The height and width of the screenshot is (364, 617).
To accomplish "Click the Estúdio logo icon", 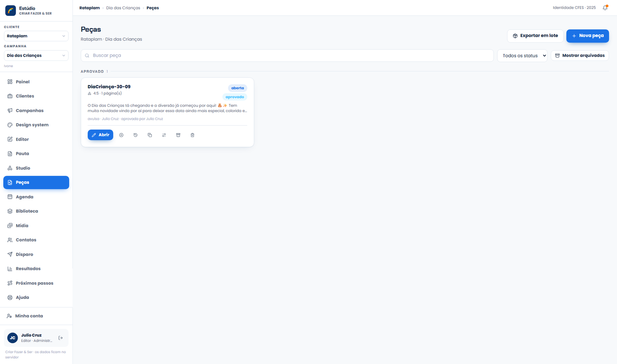I will click(11, 10).
